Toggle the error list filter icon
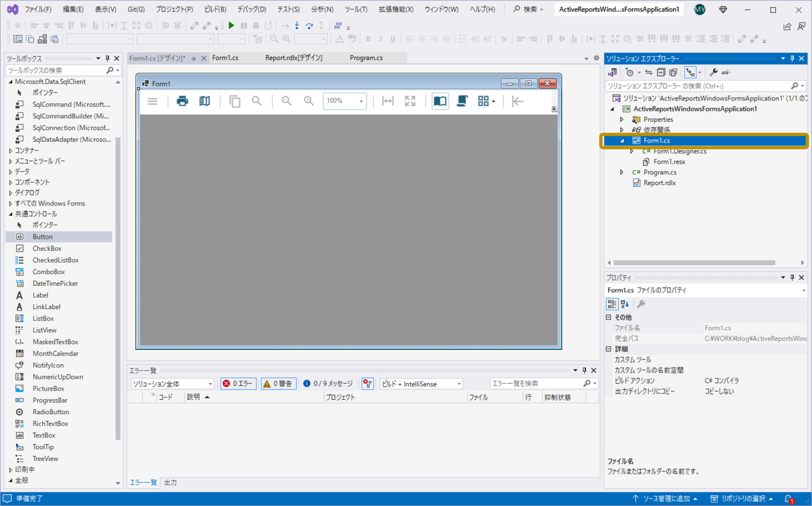Screen dimensions: 812x506 point(367,384)
